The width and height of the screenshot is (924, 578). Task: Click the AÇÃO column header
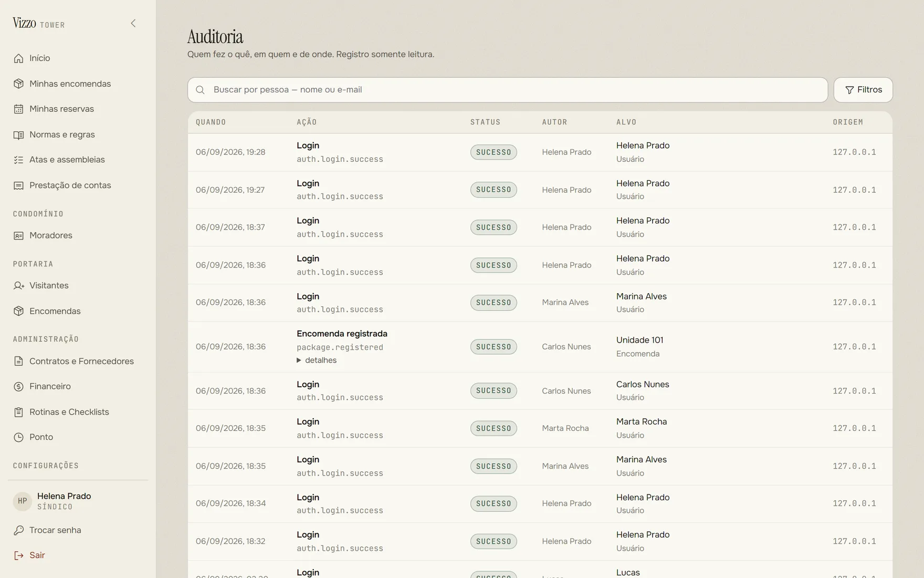click(x=307, y=122)
